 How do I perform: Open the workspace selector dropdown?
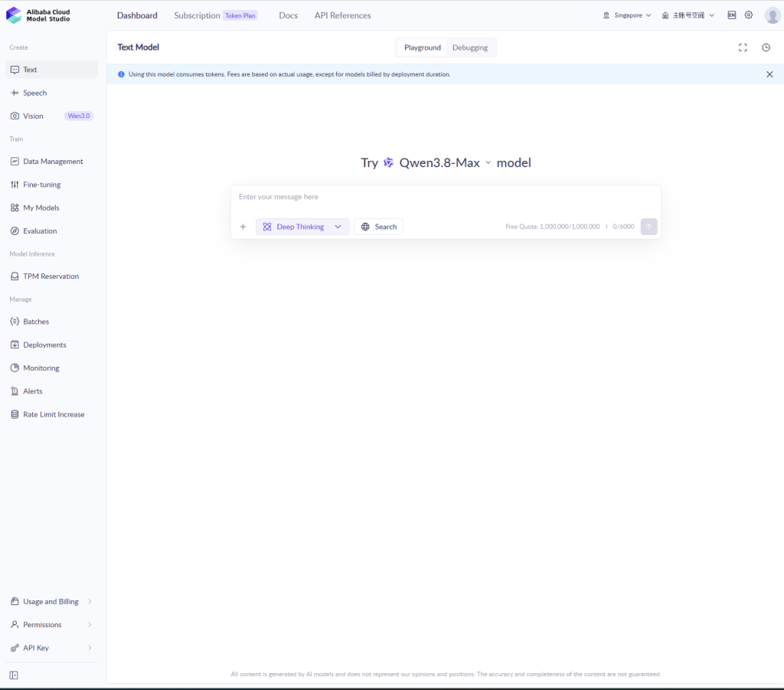[688, 15]
